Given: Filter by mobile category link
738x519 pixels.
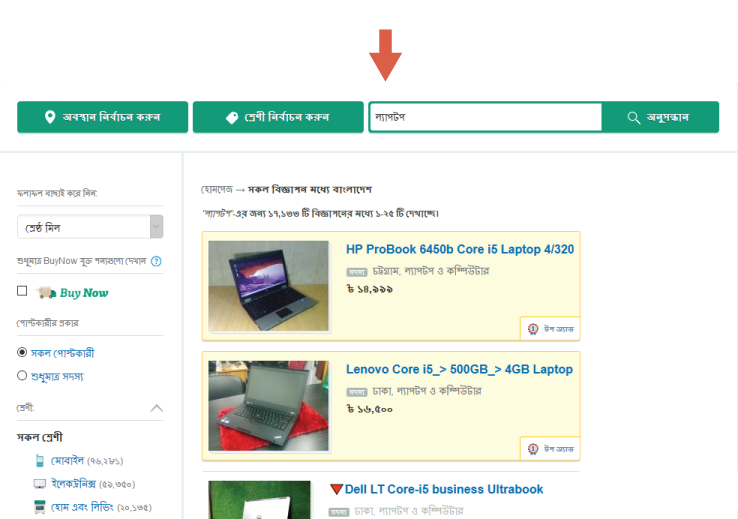Looking at the screenshot, I should 67,461.
